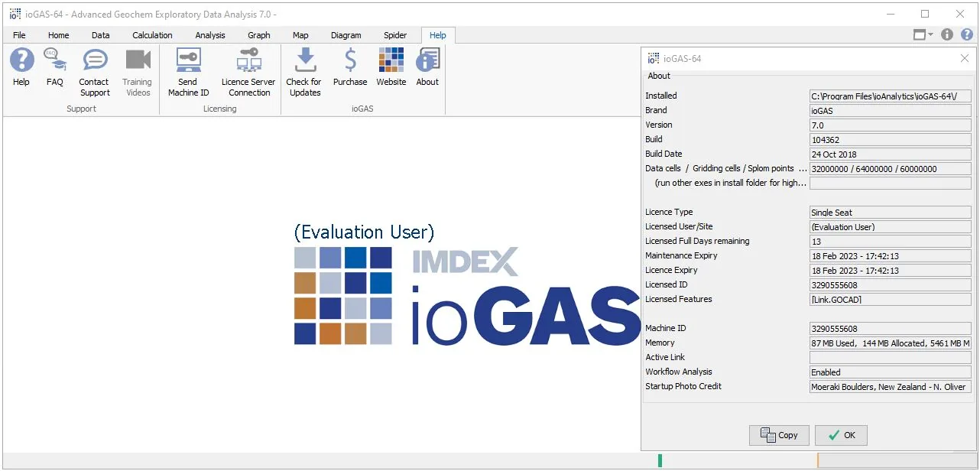Click Check for Updates download icon
The width and height of the screenshot is (980, 471).
(x=305, y=60)
